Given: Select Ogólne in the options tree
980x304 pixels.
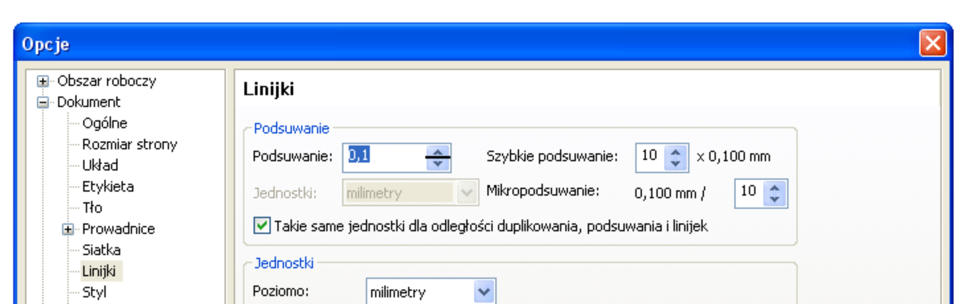Looking at the screenshot, I should (105, 123).
